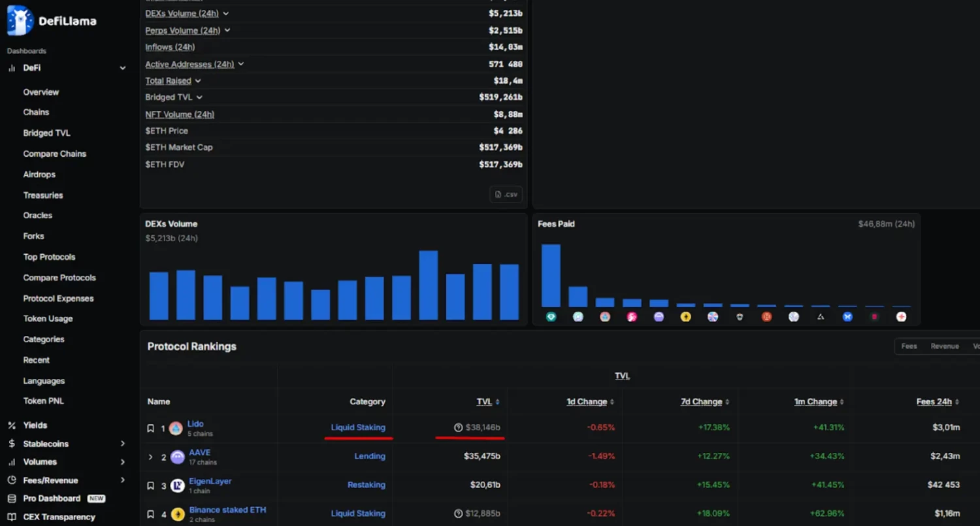Switch to the Revenue tab
Viewport: 980px width, 526px height.
[944, 346]
